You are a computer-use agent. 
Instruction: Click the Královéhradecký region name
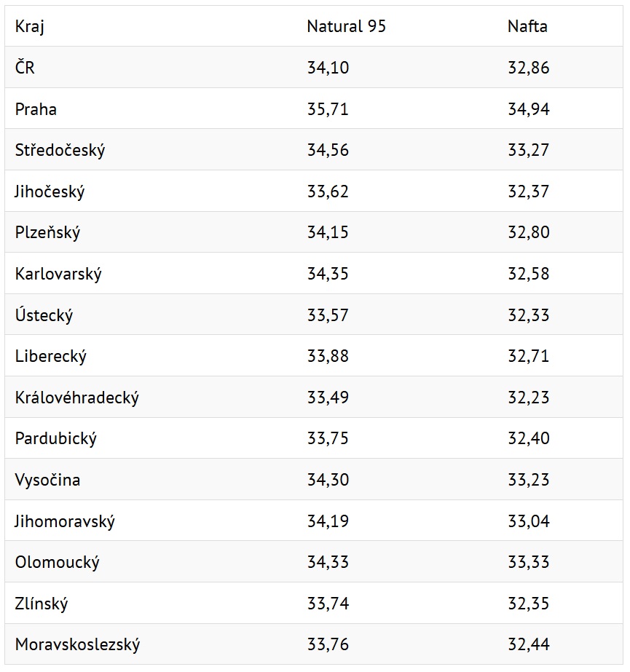pyautogui.click(x=77, y=398)
